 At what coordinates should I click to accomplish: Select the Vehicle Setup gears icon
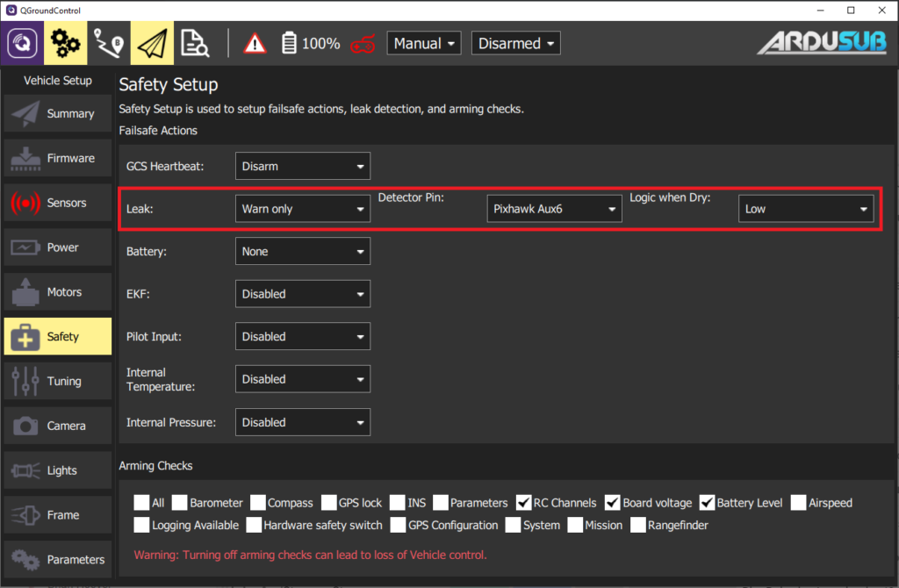pyautogui.click(x=65, y=42)
